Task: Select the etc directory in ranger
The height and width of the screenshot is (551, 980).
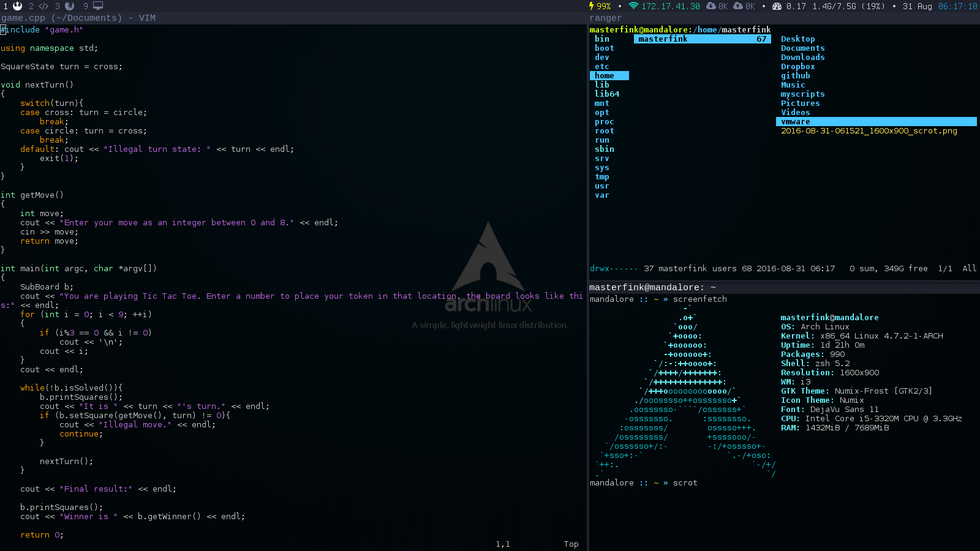Action: click(x=602, y=66)
